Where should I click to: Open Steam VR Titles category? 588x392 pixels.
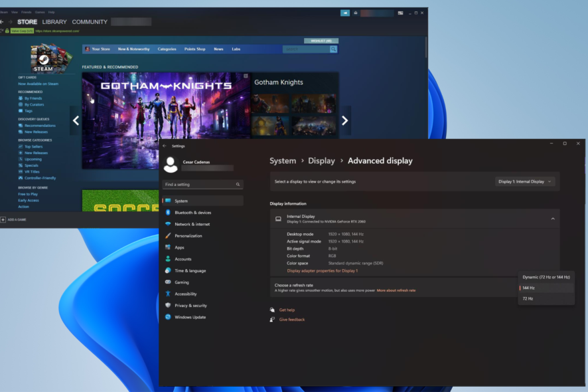tap(32, 172)
